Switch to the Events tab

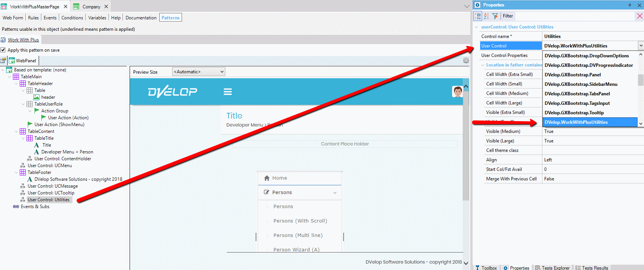(x=50, y=18)
